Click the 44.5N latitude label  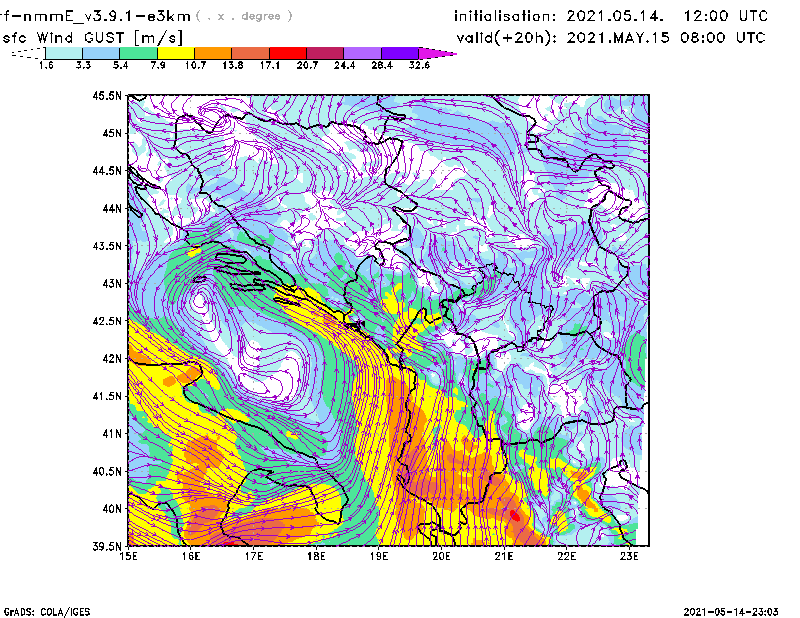[108, 171]
